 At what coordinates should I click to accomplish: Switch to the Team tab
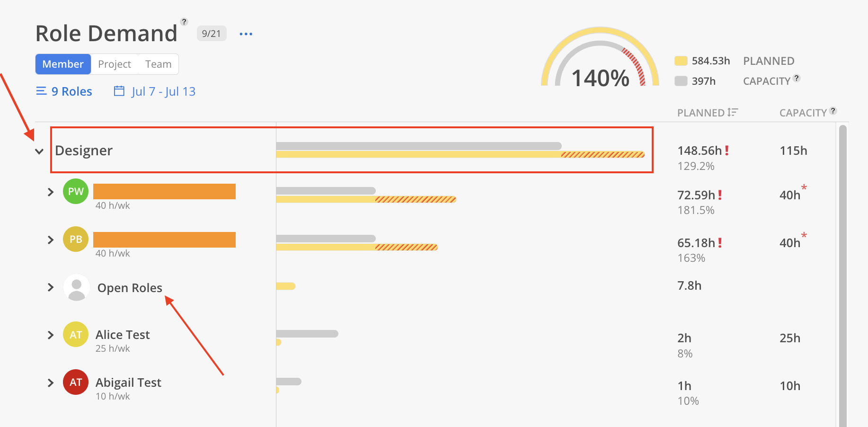tap(158, 64)
